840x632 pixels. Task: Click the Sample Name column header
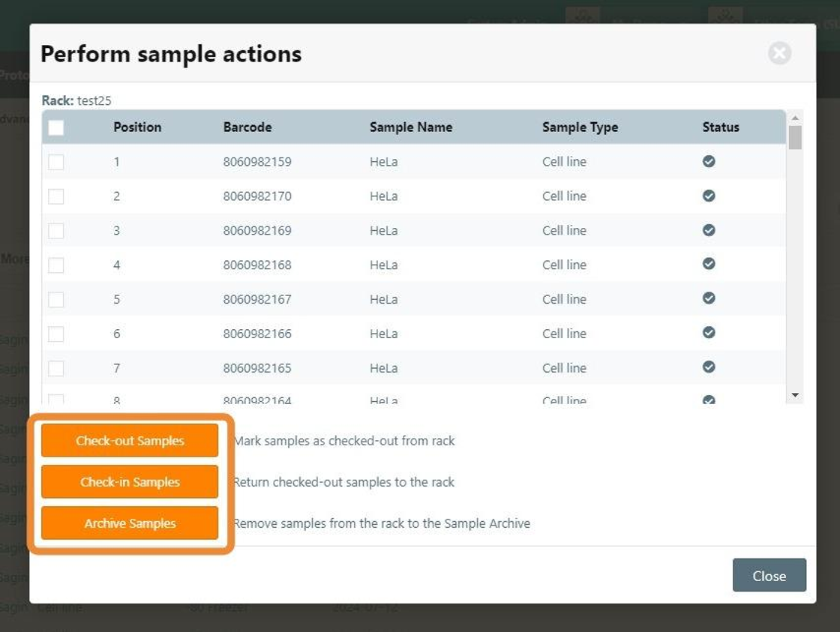(411, 127)
